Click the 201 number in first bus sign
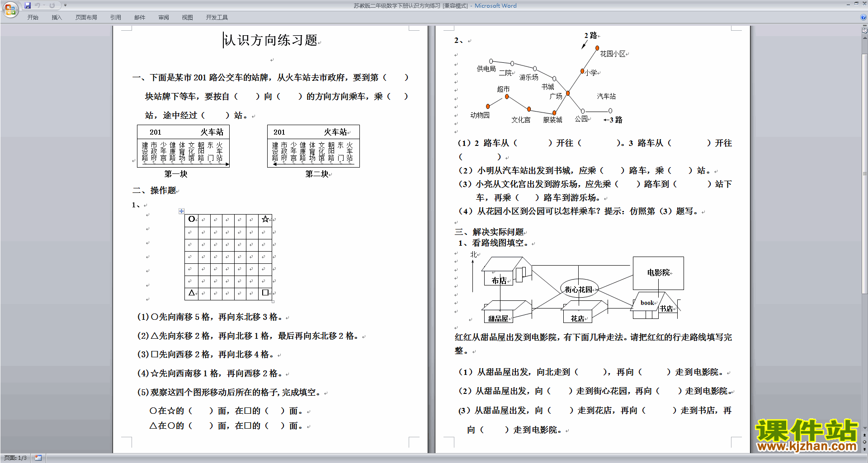 coord(155,132)
